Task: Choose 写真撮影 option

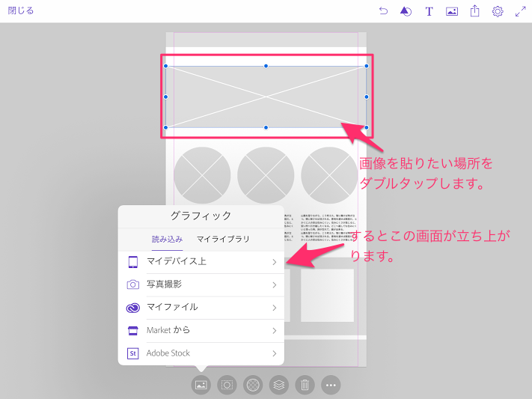Action: (201, 284)
